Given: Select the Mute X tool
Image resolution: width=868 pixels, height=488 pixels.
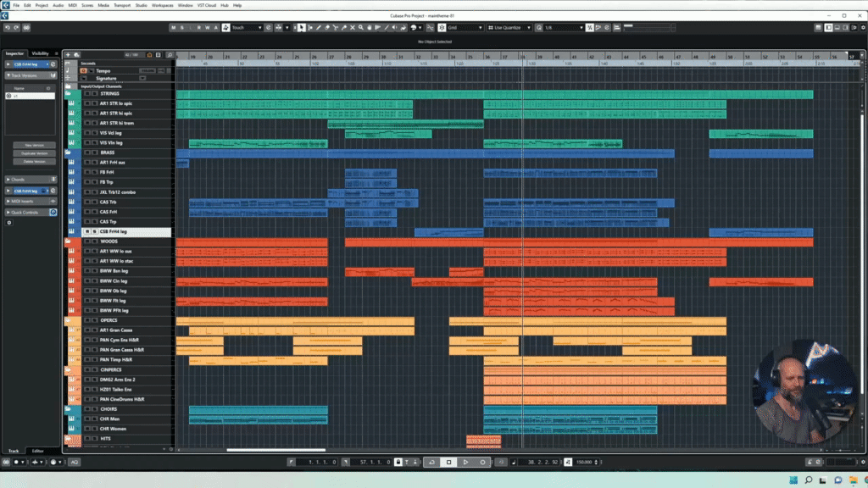Looking at the screenshot, I should pyautogui.click(x=352, y=28).
